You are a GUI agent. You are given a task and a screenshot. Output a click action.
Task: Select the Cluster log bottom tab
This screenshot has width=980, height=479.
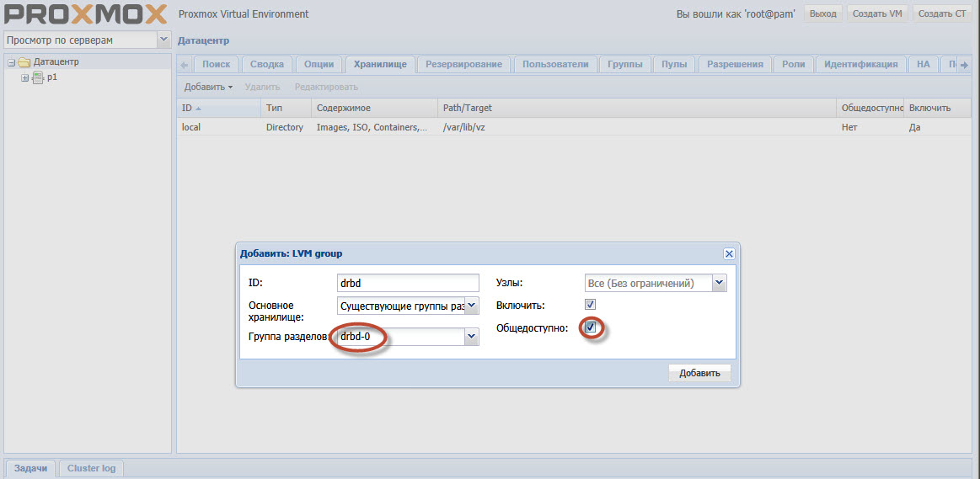91,468
